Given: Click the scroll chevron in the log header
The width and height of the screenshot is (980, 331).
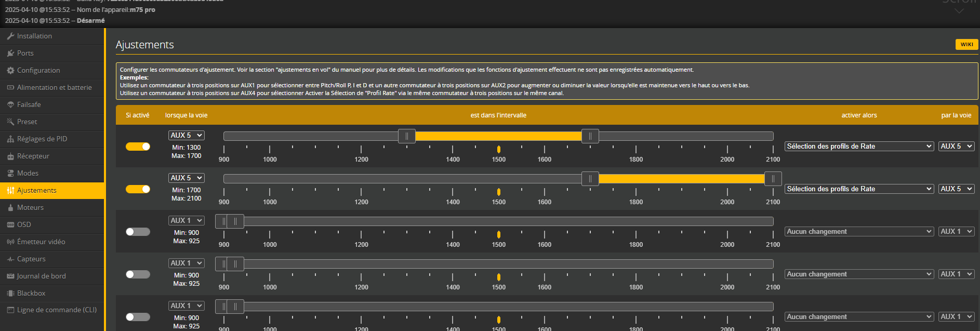Looking at the screenshot, I should (x=959, y=11).
